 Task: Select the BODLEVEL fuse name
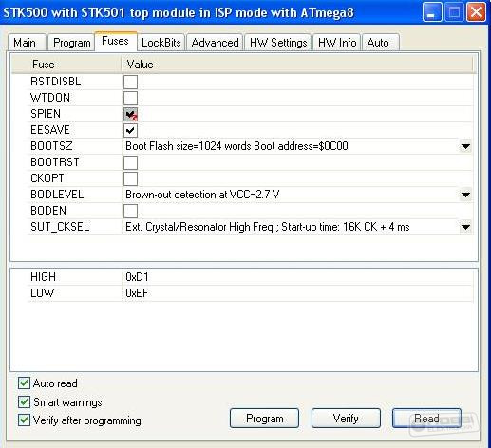(x=57, y=195)
